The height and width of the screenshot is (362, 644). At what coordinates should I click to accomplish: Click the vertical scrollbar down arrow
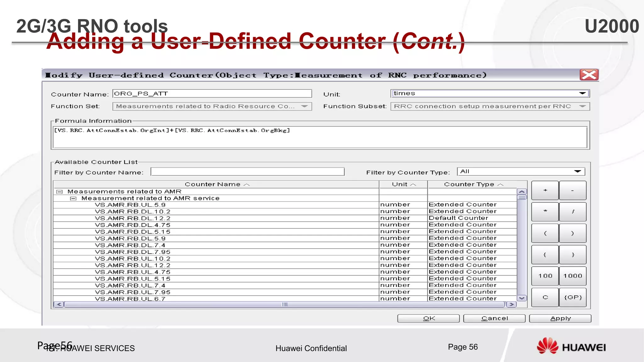tap(522, 298)
